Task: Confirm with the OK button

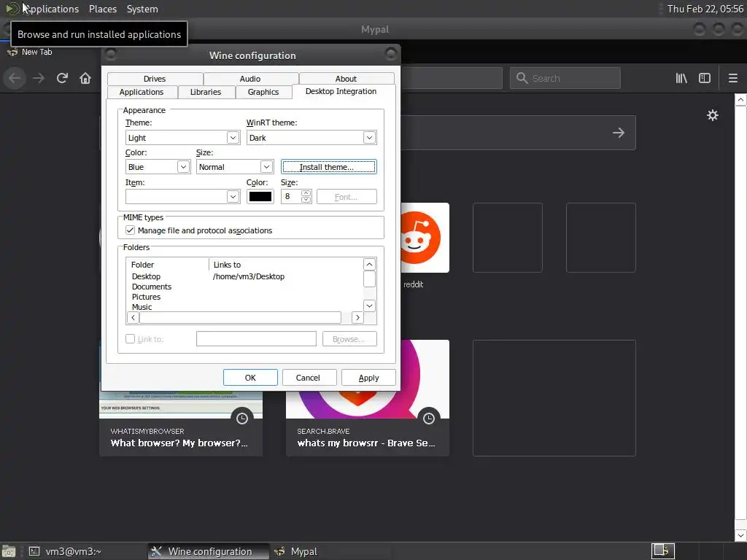Action: pyautogui.click(x=251, y=378)
